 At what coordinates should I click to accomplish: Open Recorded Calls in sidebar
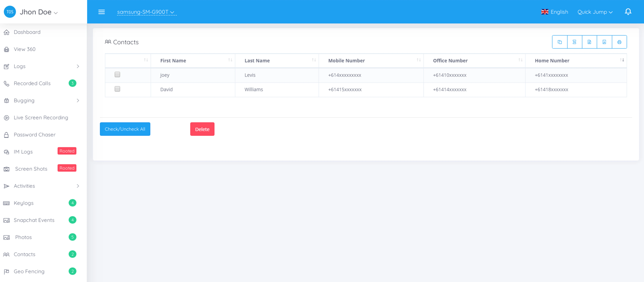point(32,83)
